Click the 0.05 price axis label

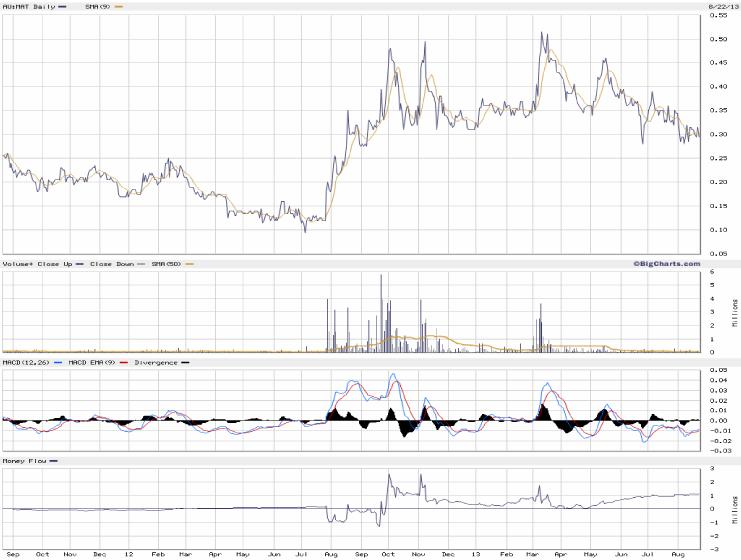pyautogui.click(x=718, y=254)
